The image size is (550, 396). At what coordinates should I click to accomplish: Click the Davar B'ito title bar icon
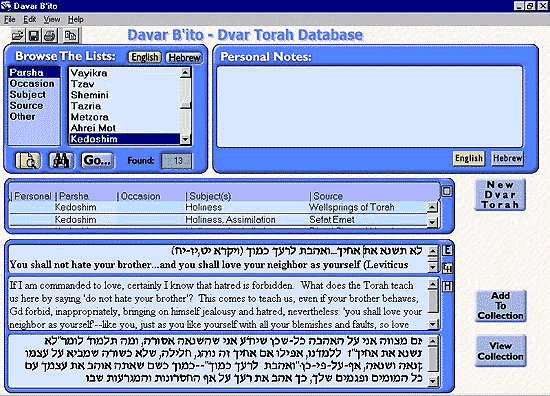click(x=6, y=6)
